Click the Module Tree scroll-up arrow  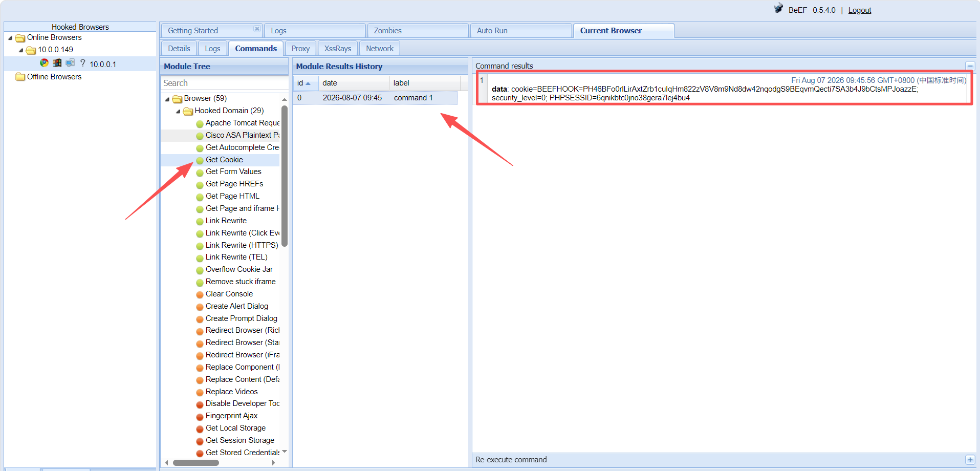point(285,99)
